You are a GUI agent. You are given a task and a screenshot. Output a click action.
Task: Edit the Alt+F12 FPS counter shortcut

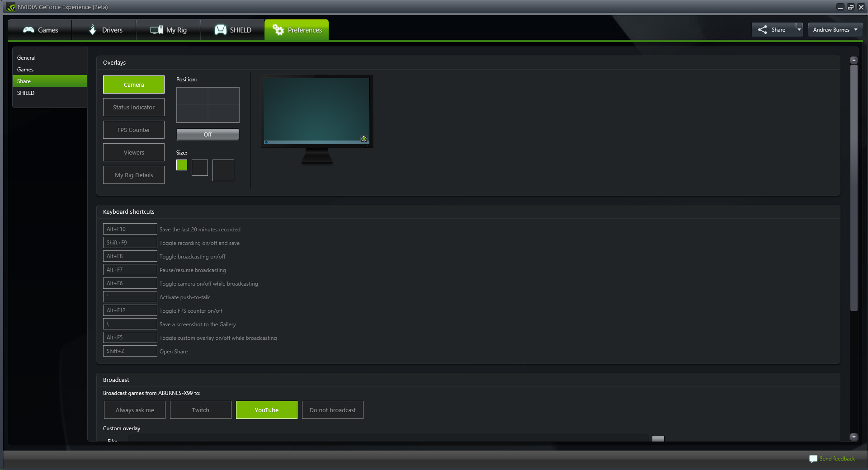click(x=130, y=310)
